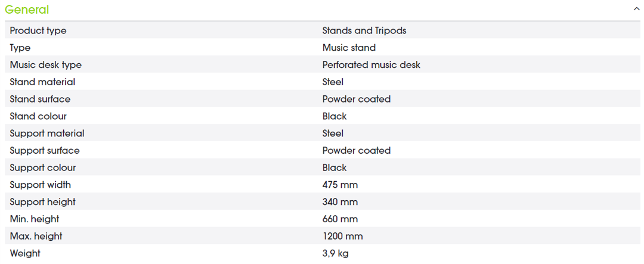Click the Stand colour label
This screenshot has width=644, height=264.
38,116
